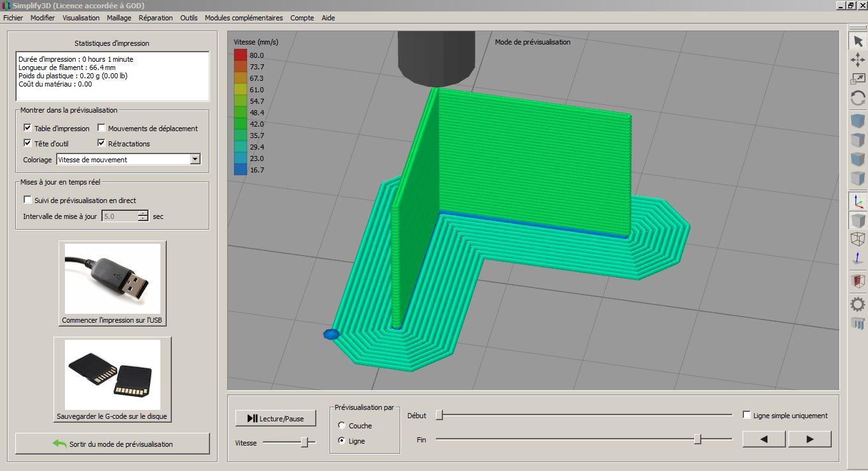
Task: Select the arrow selection tool
Action: (858, 41)
